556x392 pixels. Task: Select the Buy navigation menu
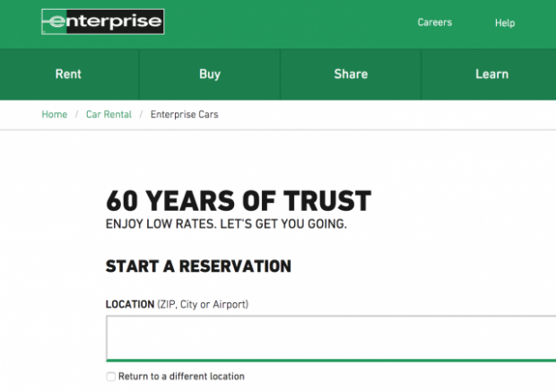click(210, 74)
